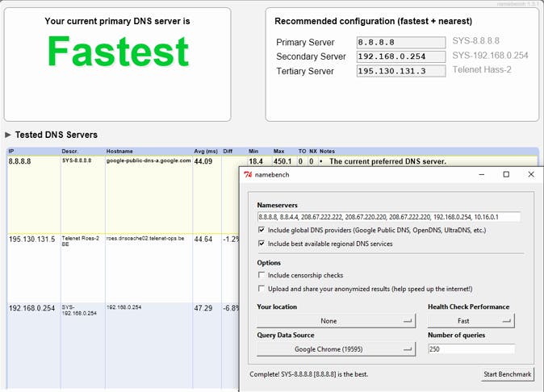Minimize the namebench window

[481, 174]
